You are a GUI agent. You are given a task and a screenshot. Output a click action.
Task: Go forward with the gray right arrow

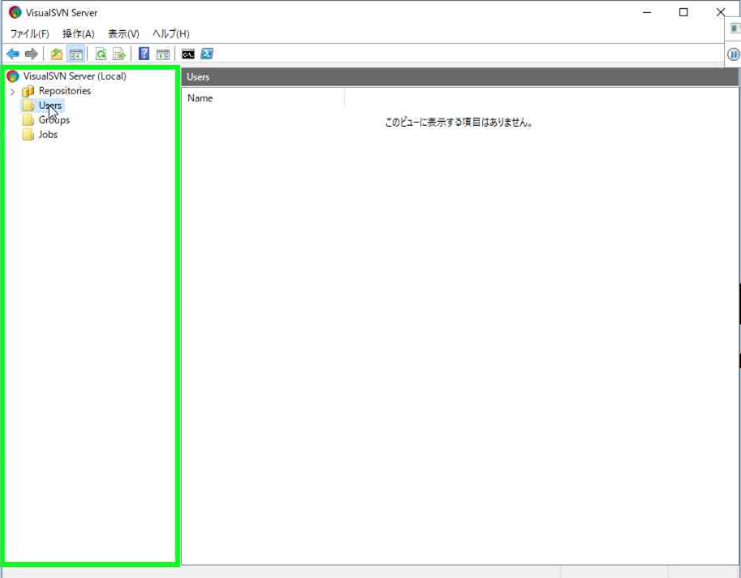pyautogui.click(x=31, y=54)
